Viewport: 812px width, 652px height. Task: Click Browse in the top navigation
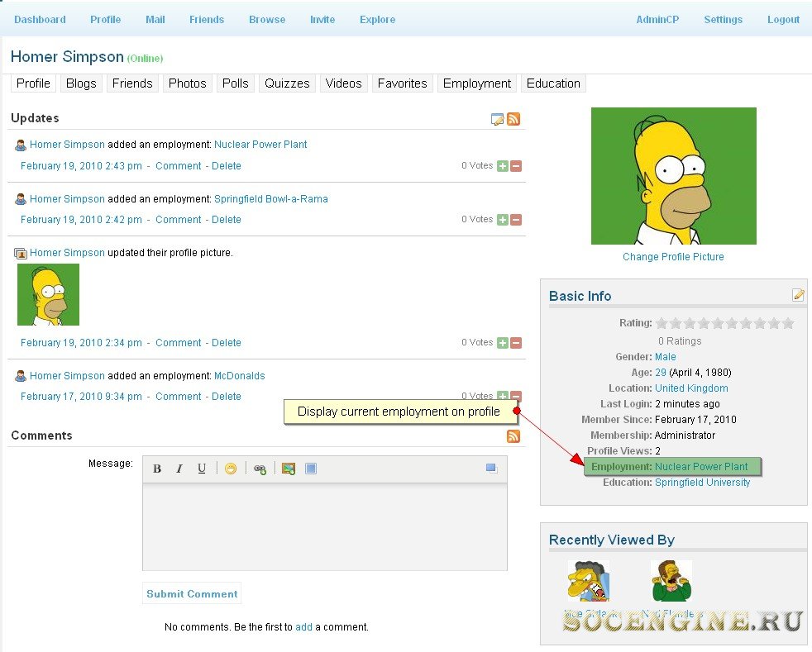(267, 20)
